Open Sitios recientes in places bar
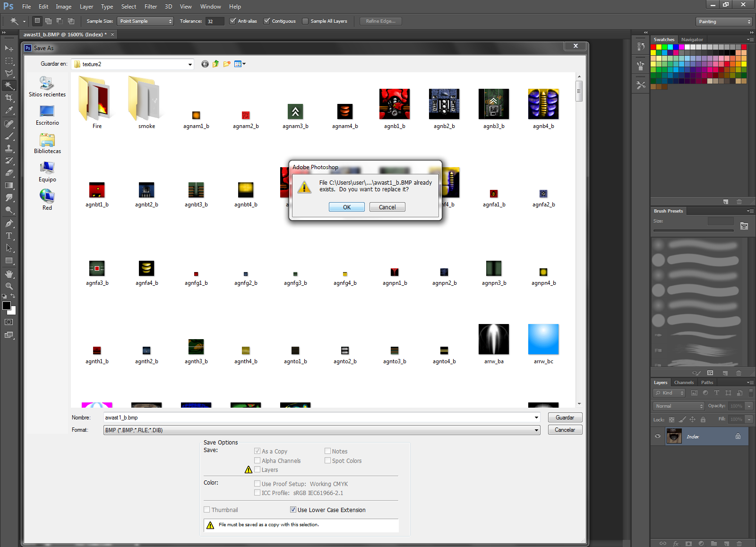756x547 pixels. click(x=47, y=87)
